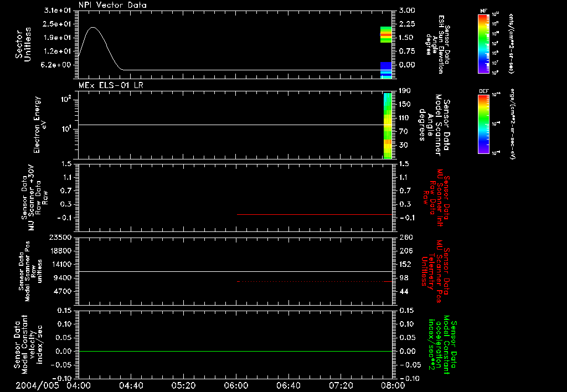Click the '18800' scanner position tick
The height and width of the screenshot is (392, 567).
[60, 251]
